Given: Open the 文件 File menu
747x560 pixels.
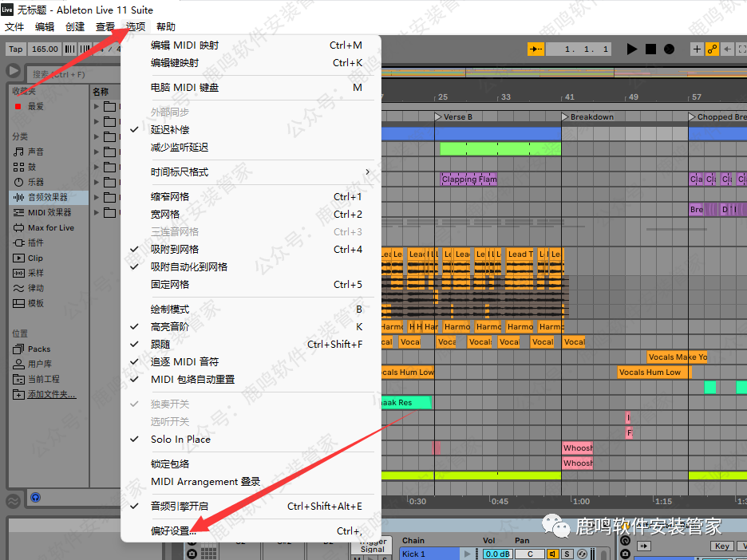Looking at the screenshot, I should coord(14,27).
